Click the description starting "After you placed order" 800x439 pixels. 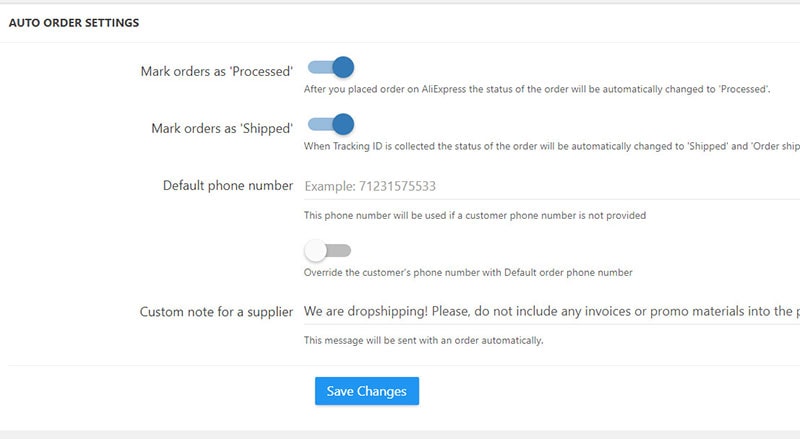(x=536, y=90)
